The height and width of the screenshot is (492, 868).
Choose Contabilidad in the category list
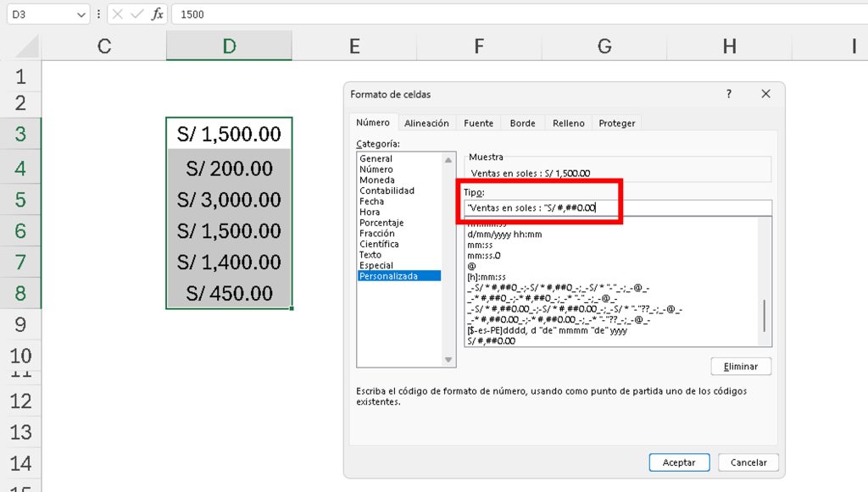387,191
